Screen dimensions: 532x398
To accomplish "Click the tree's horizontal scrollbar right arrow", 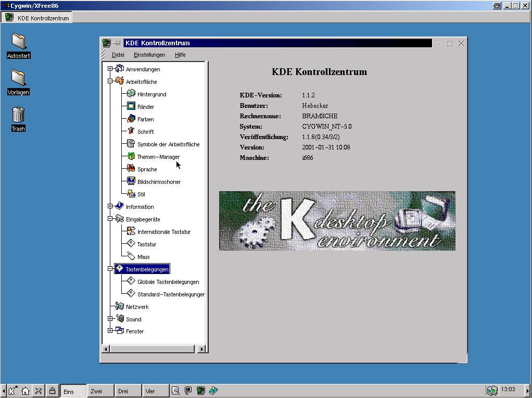I will pos(202,349).
